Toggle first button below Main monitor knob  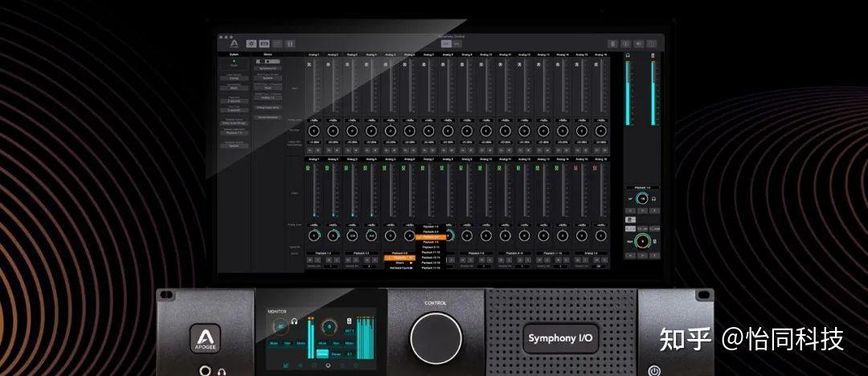pos(631,255)
